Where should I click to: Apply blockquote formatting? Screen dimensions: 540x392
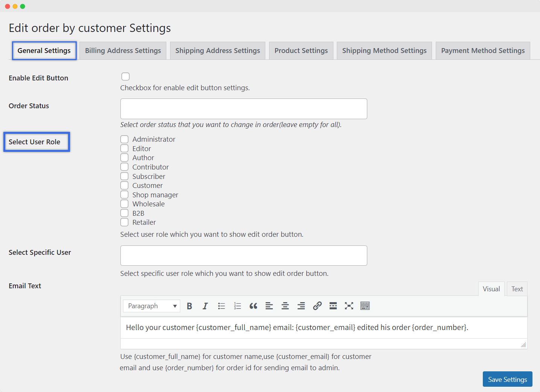(253, 306)
